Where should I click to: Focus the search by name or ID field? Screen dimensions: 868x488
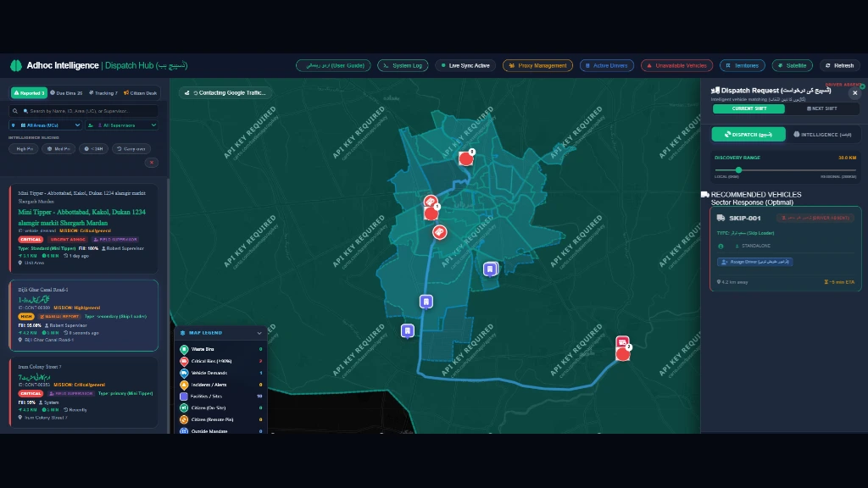point(84,111)
